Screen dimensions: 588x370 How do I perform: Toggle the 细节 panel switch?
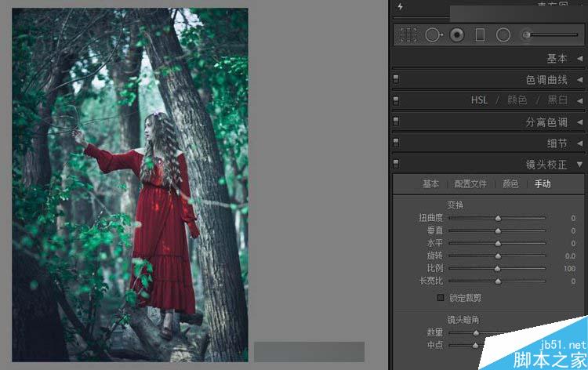[x=396, y=143]
